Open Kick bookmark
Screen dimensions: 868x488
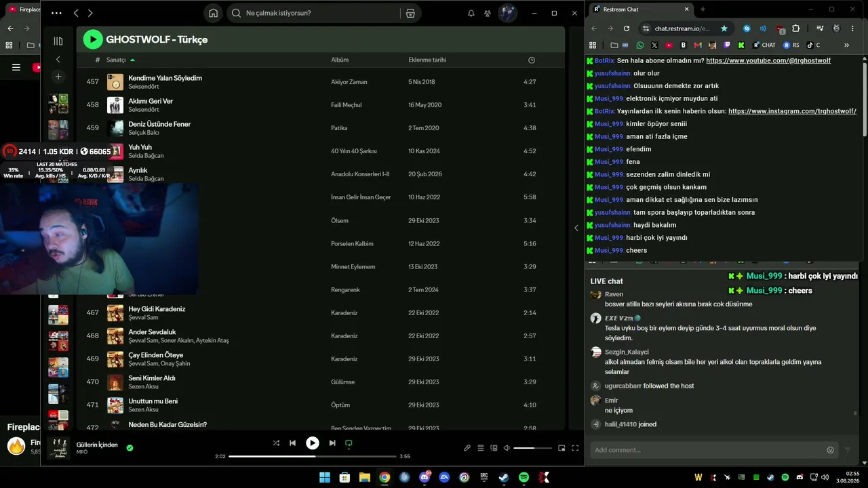[x=741, y=45]
